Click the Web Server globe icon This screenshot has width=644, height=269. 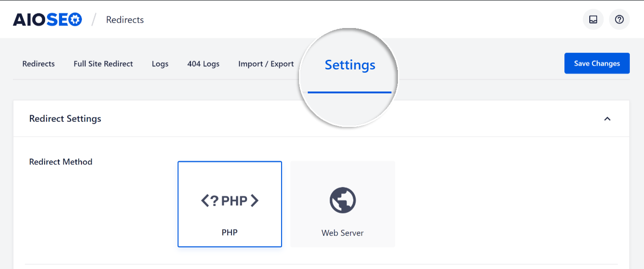pyautogui.click(x=343, y=200)
